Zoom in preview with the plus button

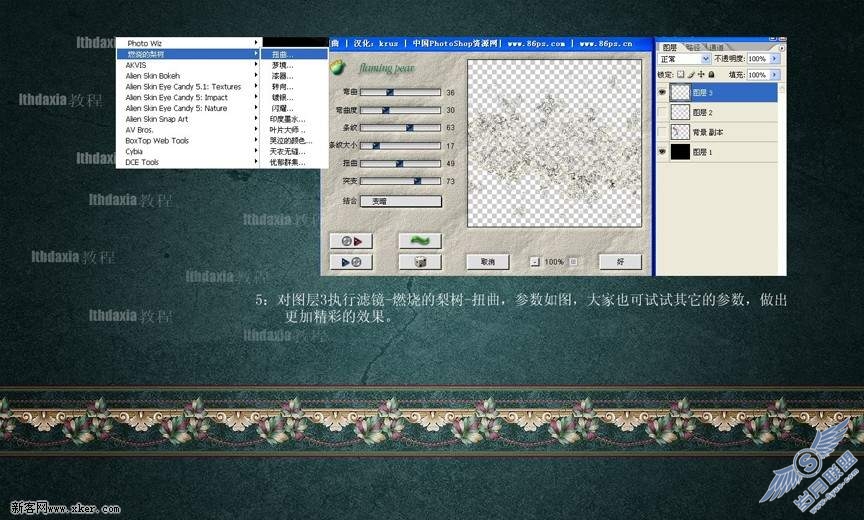pos(573,262)
